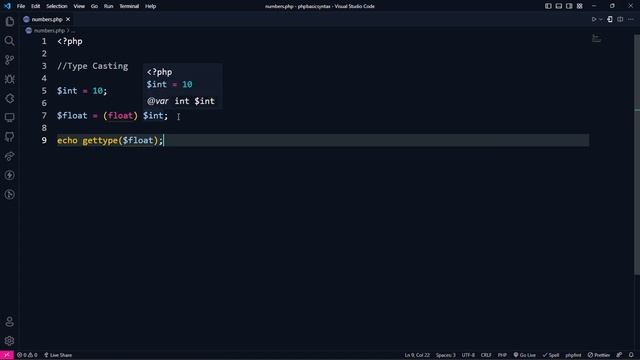The width and height of the screenshot is (640, 360).
Task: Open the Remote Explorer monitor icon
Action: pos(9,118)
